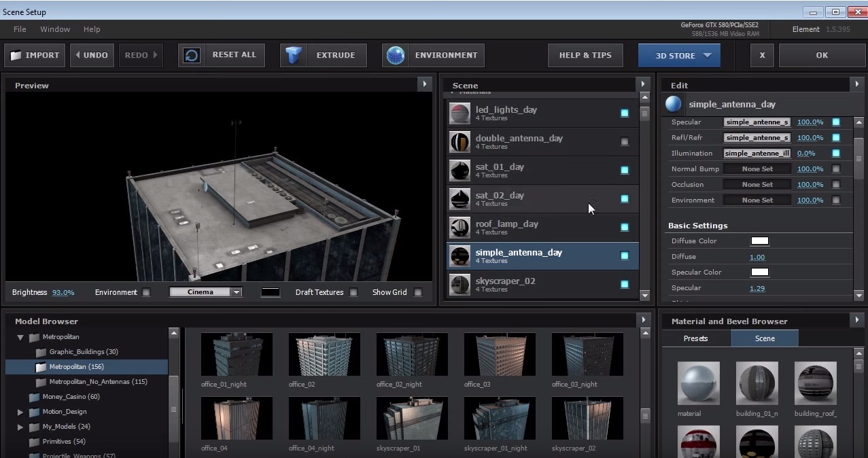
Task: Expand the Motion_Design folder
Action: point(19,411)
